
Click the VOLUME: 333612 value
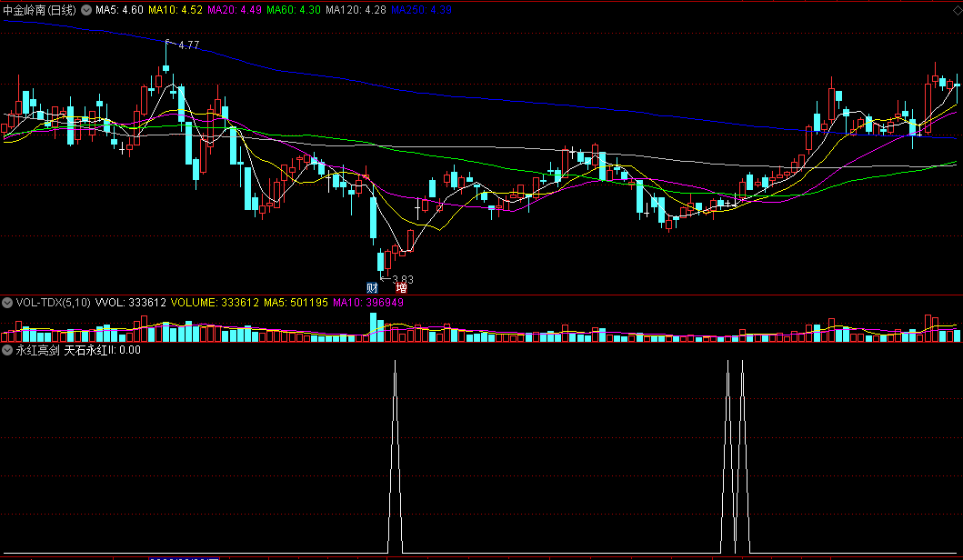pos(215,302)
